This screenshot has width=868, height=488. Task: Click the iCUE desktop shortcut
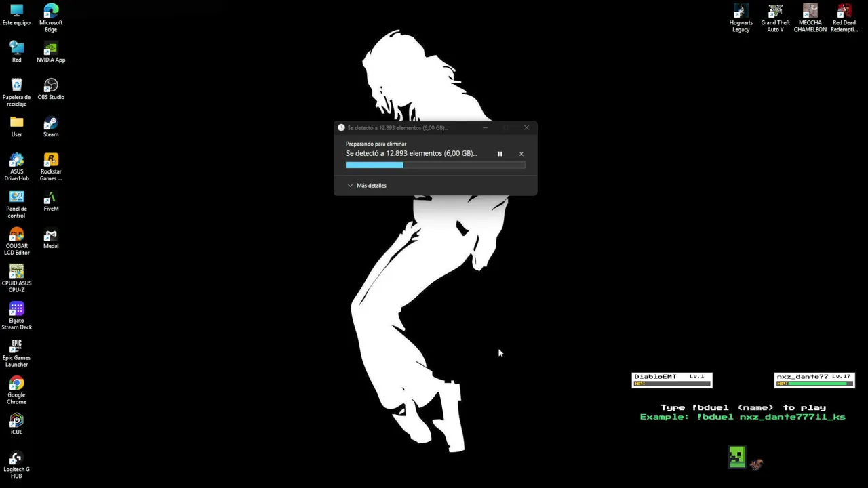16,424
